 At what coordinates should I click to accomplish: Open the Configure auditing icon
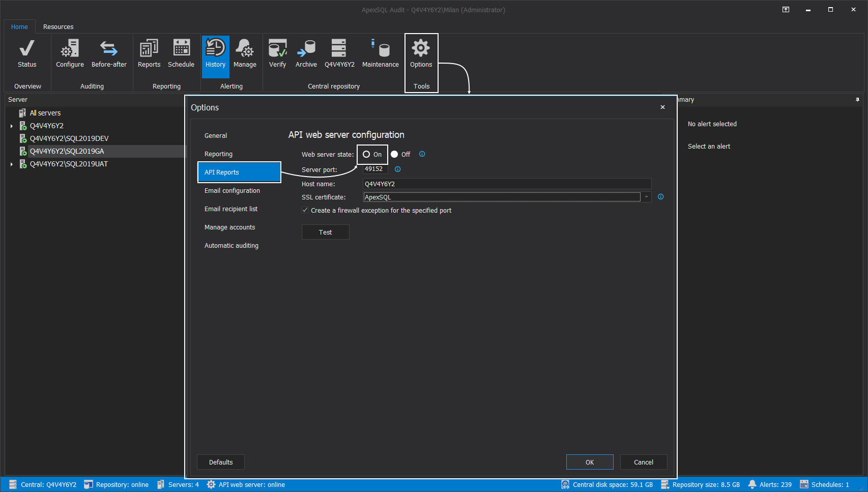click(69, 53)
